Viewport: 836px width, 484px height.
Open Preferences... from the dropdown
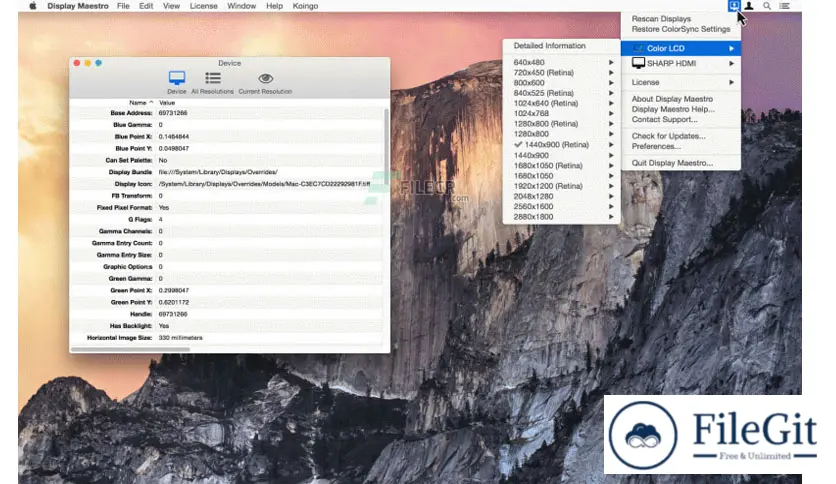[x=656, y=146]
